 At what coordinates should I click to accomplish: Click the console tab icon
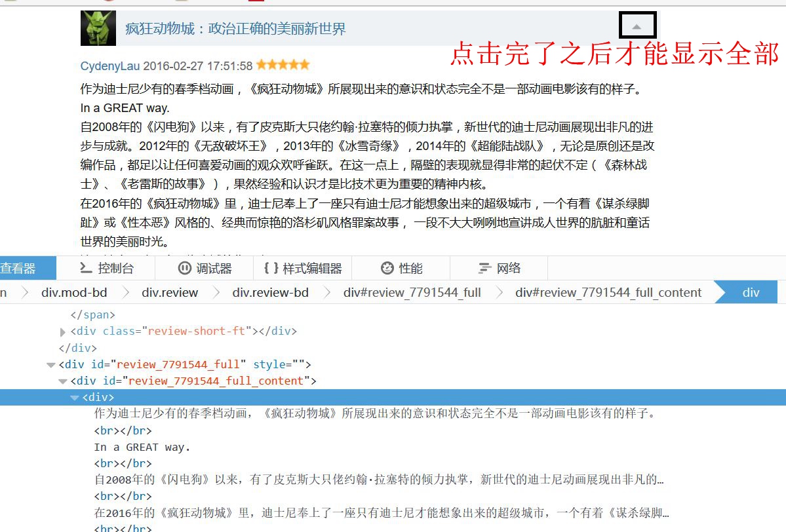(86, 269)
